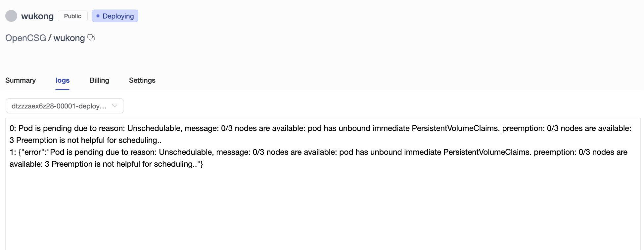
Task: Click the Public visibility badge
Action: (x=72, y=16)
